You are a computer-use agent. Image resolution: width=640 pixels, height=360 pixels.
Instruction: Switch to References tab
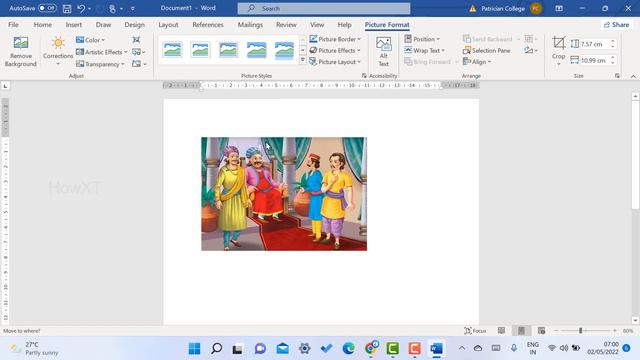(208, 24)
